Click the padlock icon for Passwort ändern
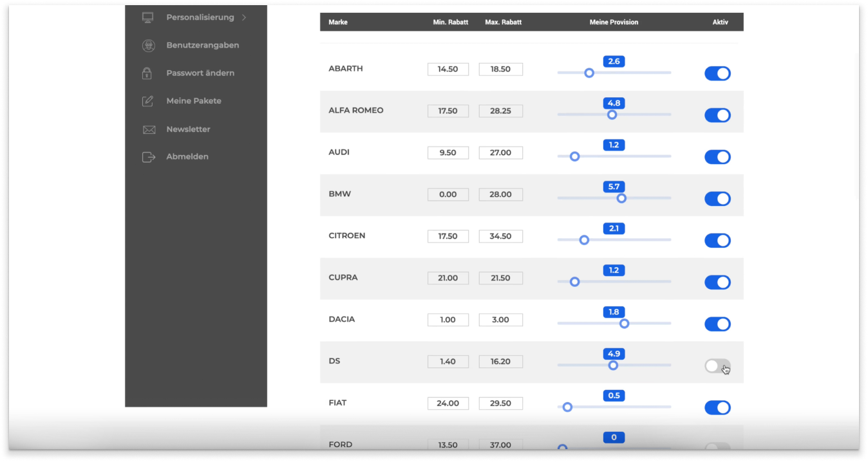This screenshot has width=868, height=462. 147,73
